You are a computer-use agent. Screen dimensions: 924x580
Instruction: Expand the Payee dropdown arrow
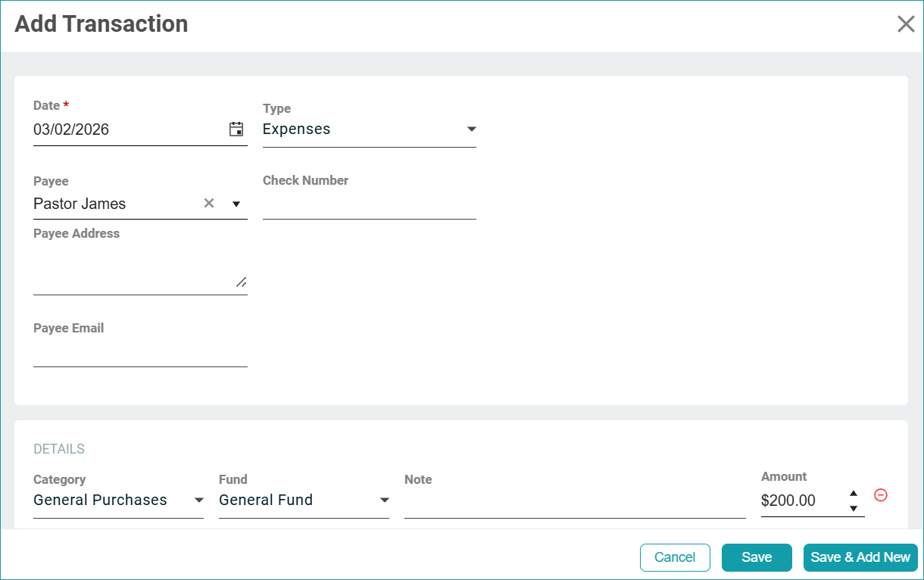point(236,204)
